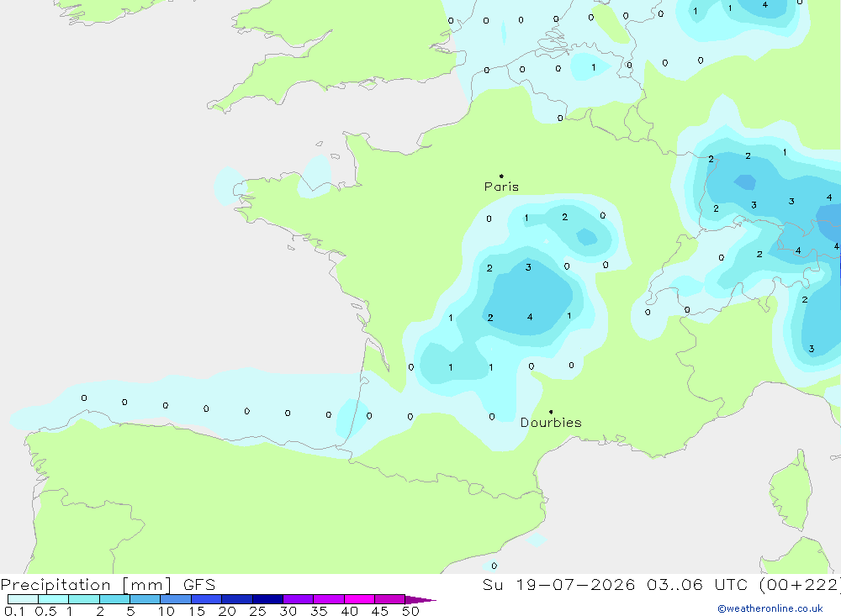Click the legend label '0.5'

(45, 611)
